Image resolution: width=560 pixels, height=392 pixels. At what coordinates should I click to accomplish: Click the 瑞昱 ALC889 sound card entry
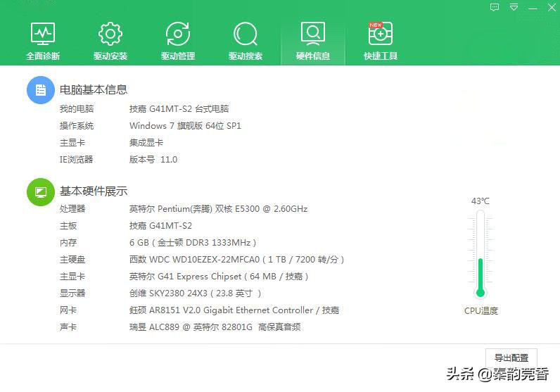pos(215,327)
